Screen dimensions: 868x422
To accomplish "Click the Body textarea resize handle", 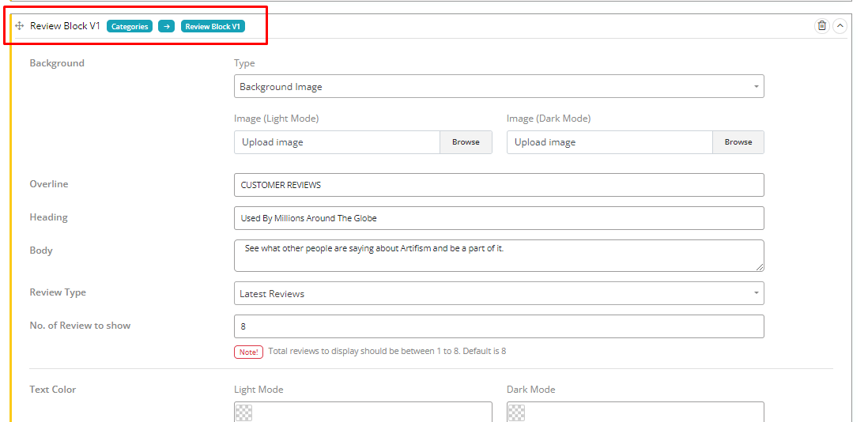I will [760, 267].
